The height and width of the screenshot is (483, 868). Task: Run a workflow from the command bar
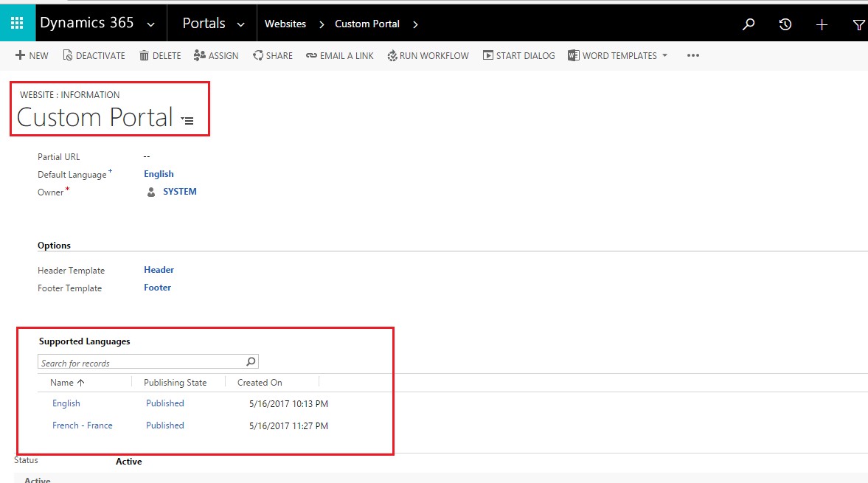click(x=428, y=55)
